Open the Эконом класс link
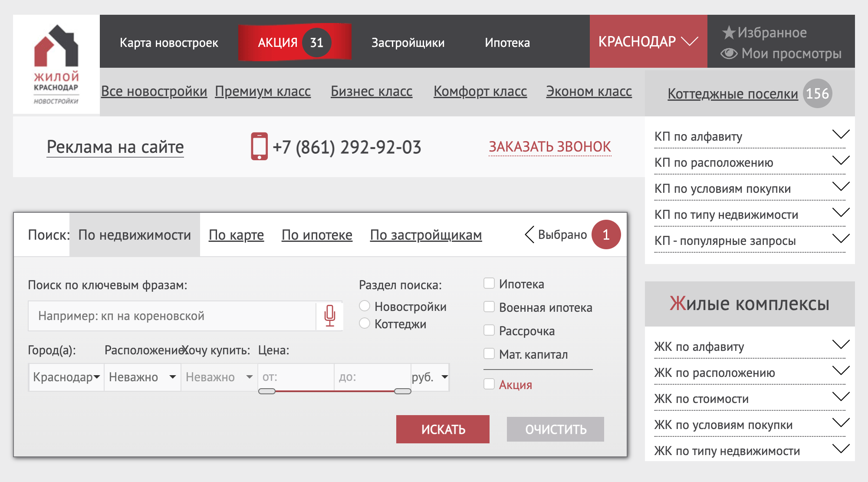Viewport: 868px width, 482px height. click(x=589, y=91)
